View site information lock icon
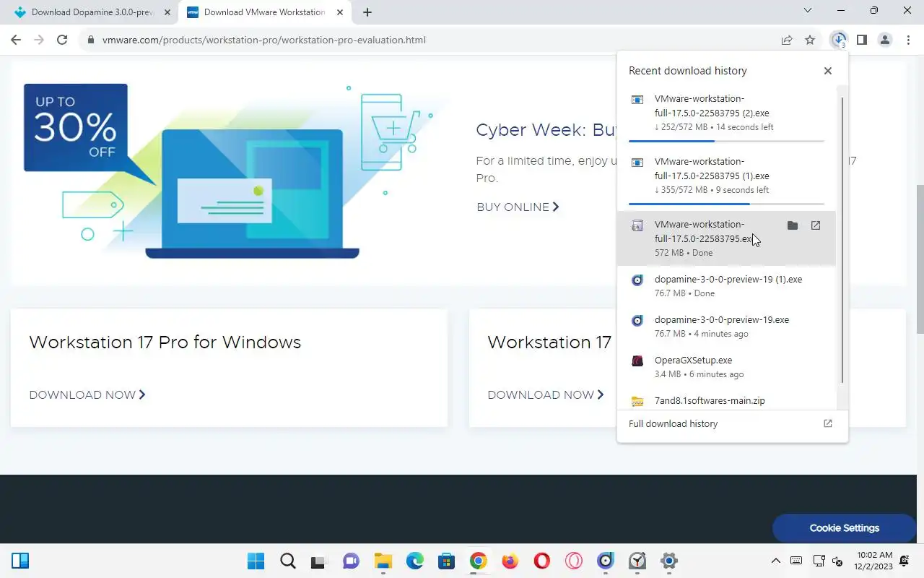This screenshot has height=578, width=924. click(x=91, y=40)
